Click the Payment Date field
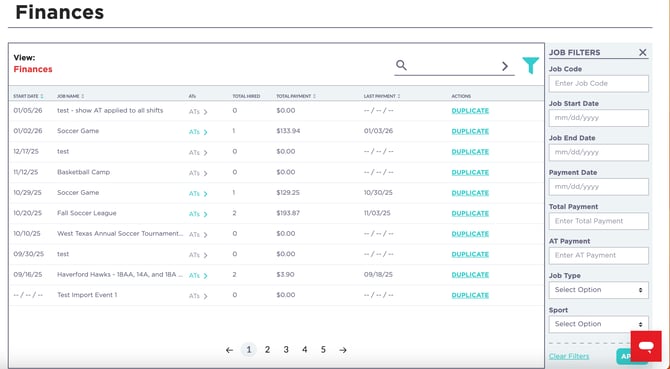Image resolution: width=670 pixels, height=369 pixels. (599, 187)
